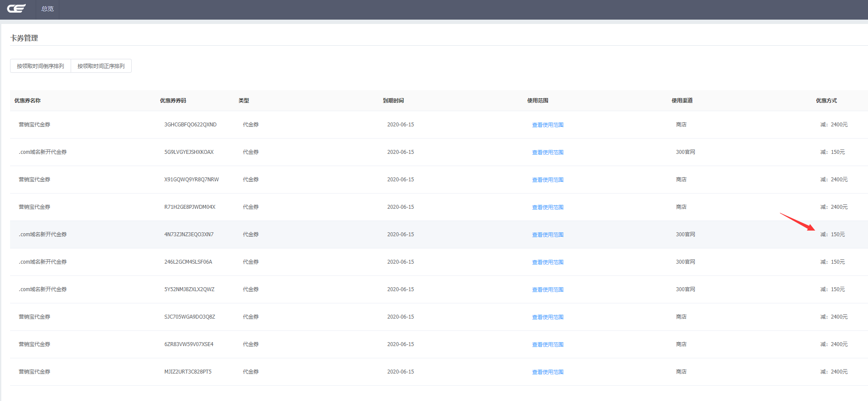Show usage scope for coupon 6ZR83VW59V07XSE4
This screenshot has width=868, height=401.
tap(547, 345)
